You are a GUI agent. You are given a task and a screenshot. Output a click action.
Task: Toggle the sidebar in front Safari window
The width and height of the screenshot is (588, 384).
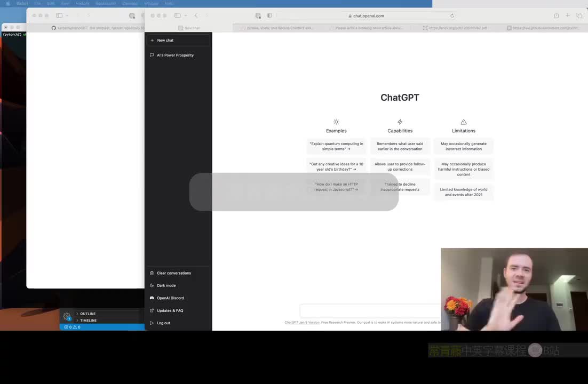177,15
